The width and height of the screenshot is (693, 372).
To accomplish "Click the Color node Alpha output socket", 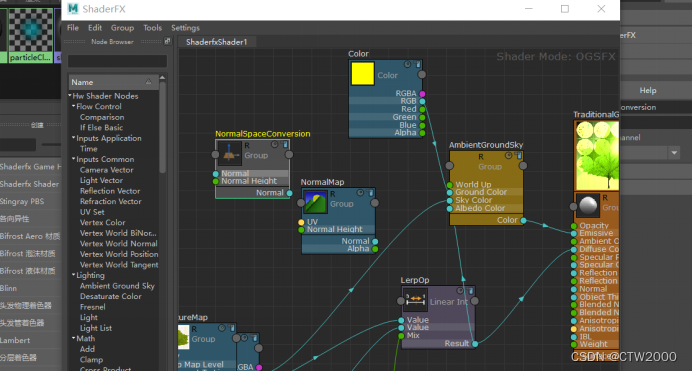I will coord(423,133).
